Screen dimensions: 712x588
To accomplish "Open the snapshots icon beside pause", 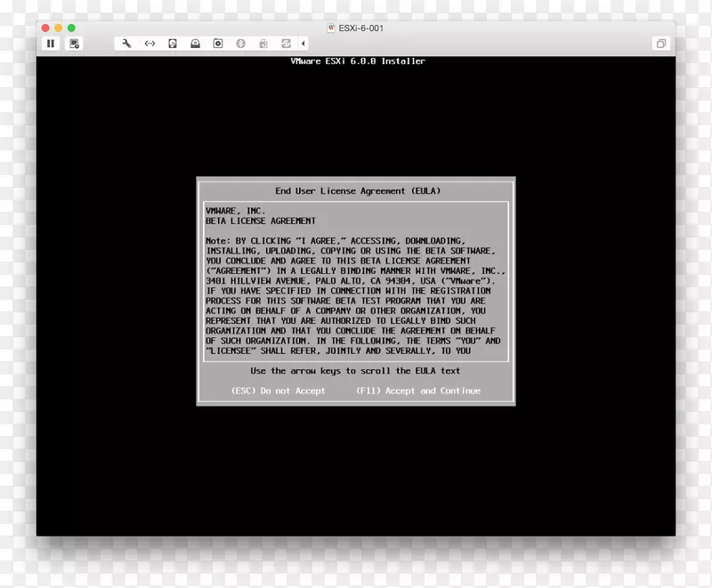I will (x=74, y=43).
